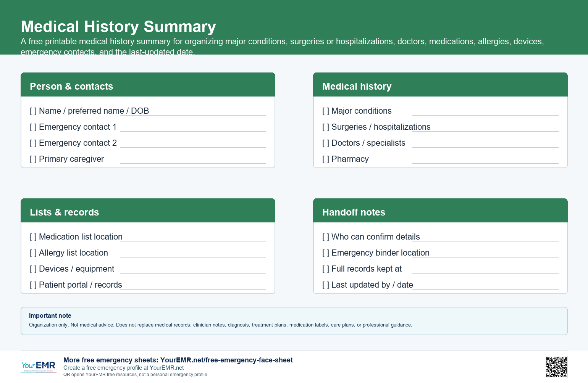
Task: Check the Emergency contact 2 box
Action: pyautogui.click(x=33, y=143)
